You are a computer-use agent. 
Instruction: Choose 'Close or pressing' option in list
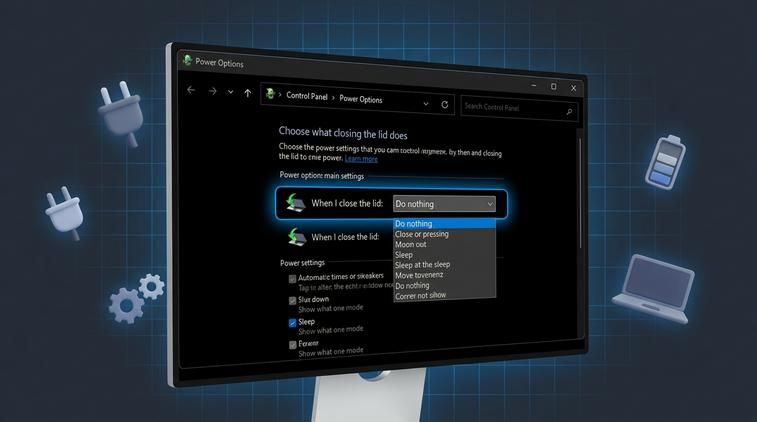click(422, 234)
